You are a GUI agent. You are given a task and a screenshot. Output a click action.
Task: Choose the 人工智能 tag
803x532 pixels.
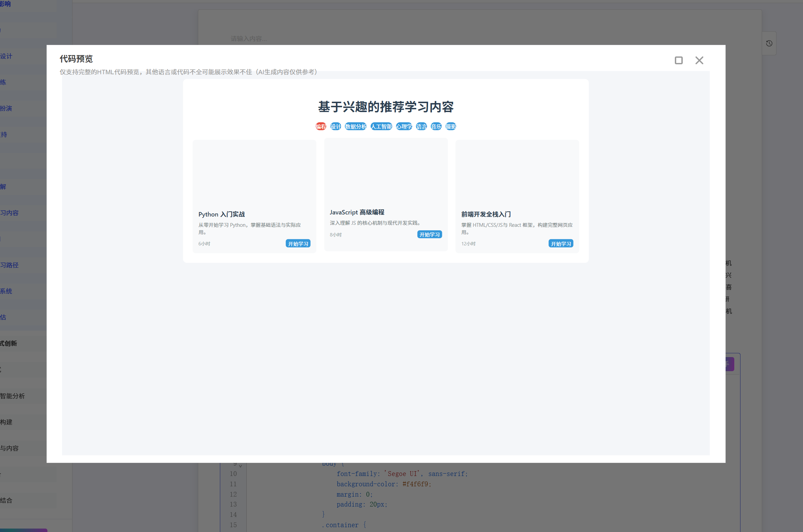[381, 126]
